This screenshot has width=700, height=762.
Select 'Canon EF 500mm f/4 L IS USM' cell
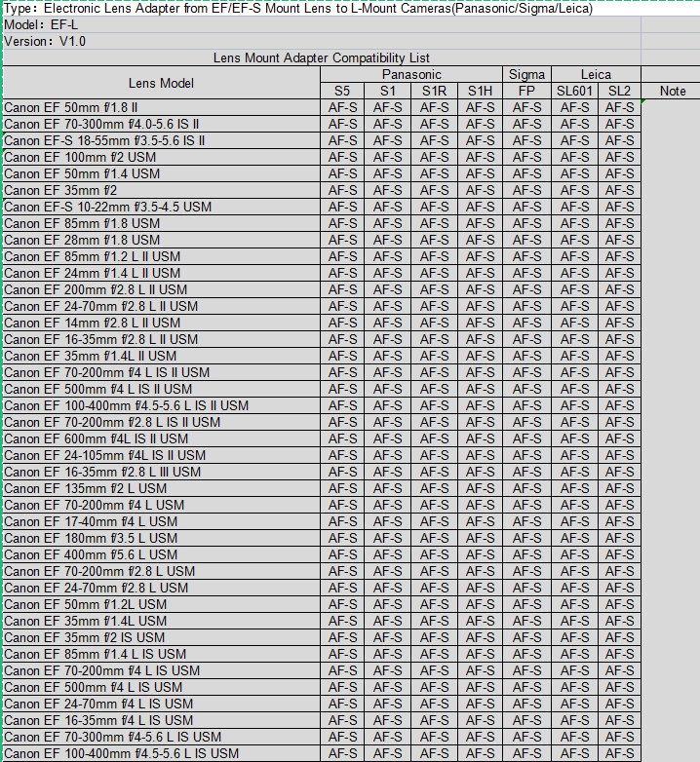click(162, 687)
